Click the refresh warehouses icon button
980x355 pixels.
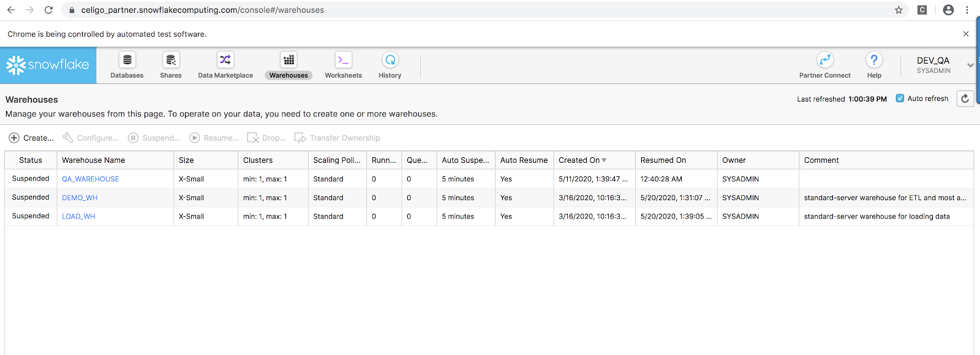pyautogui.click(x=965, y=99)
